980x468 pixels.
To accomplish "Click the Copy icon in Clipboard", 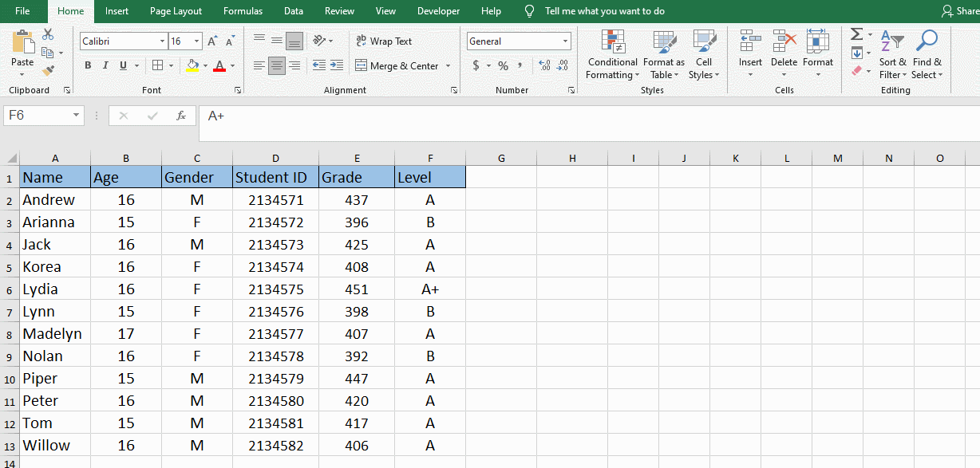I will coord(48,53).
